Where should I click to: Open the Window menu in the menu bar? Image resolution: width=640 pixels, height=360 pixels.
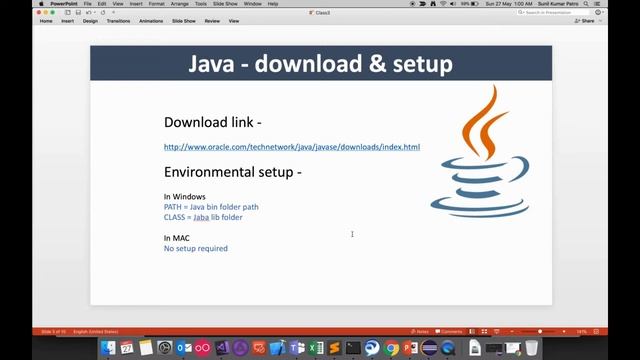click(253, 4)
